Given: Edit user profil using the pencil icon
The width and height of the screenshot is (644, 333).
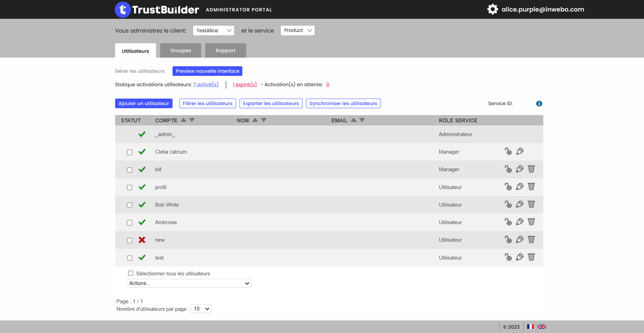Looking at the screenshot, I should (520, 186).
